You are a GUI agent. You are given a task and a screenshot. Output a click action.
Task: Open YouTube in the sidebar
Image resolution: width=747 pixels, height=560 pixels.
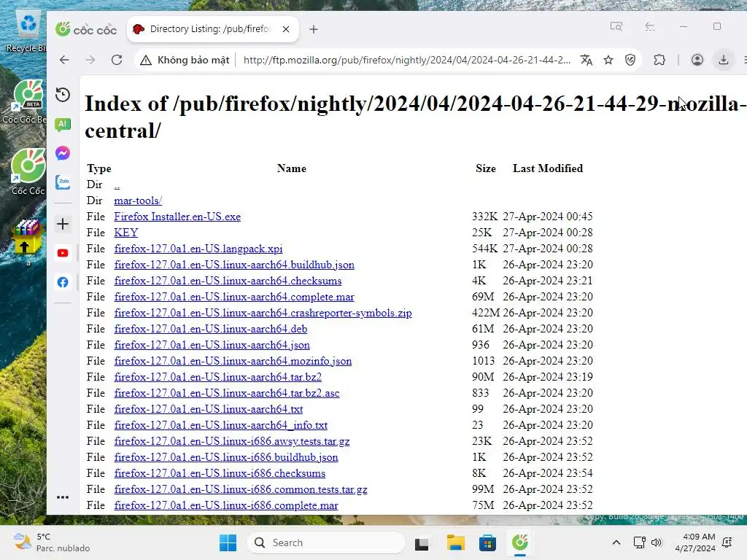coord(63,253)
